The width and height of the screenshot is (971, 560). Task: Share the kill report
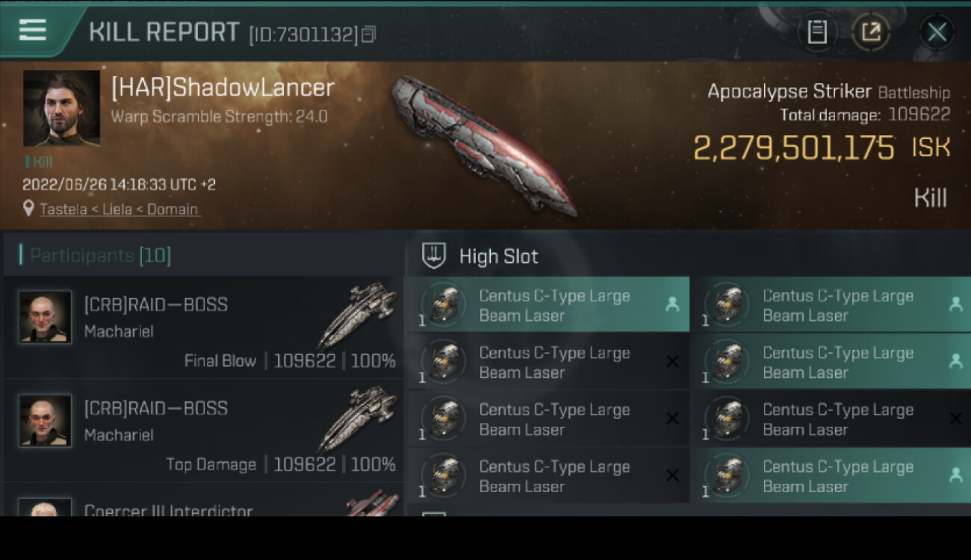[x=871, y=32]
